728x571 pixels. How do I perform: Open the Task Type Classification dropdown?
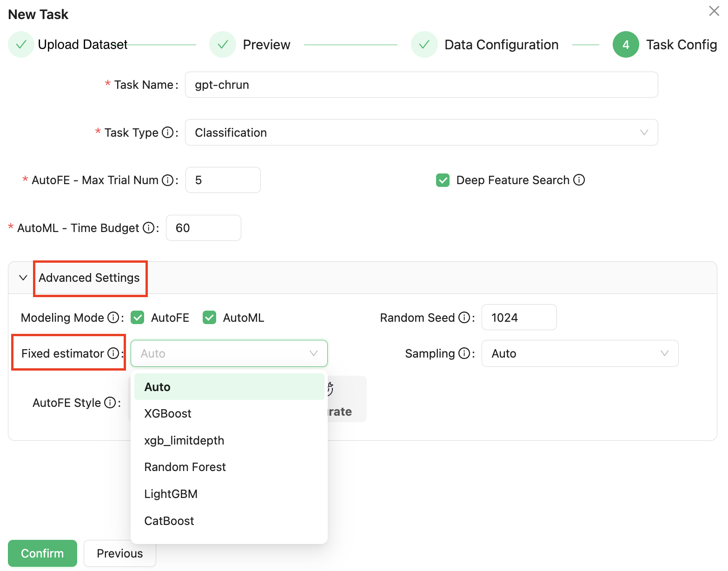(x=421, y=133)
